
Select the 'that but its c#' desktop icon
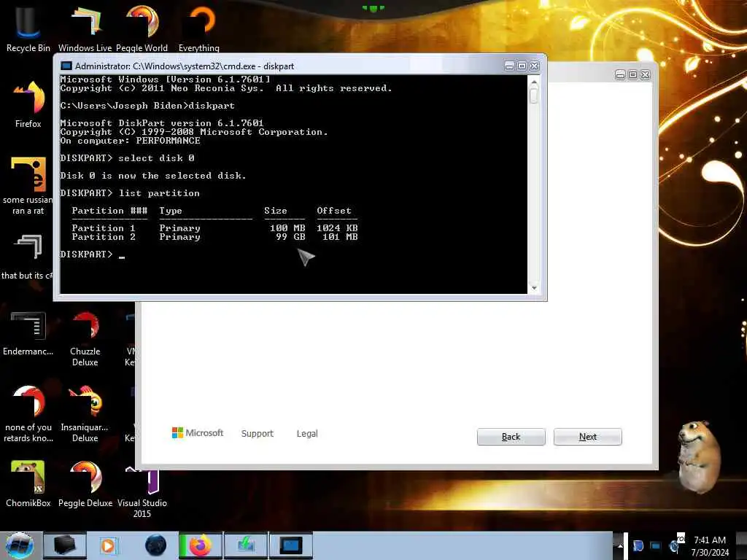(x=28, y=256)
